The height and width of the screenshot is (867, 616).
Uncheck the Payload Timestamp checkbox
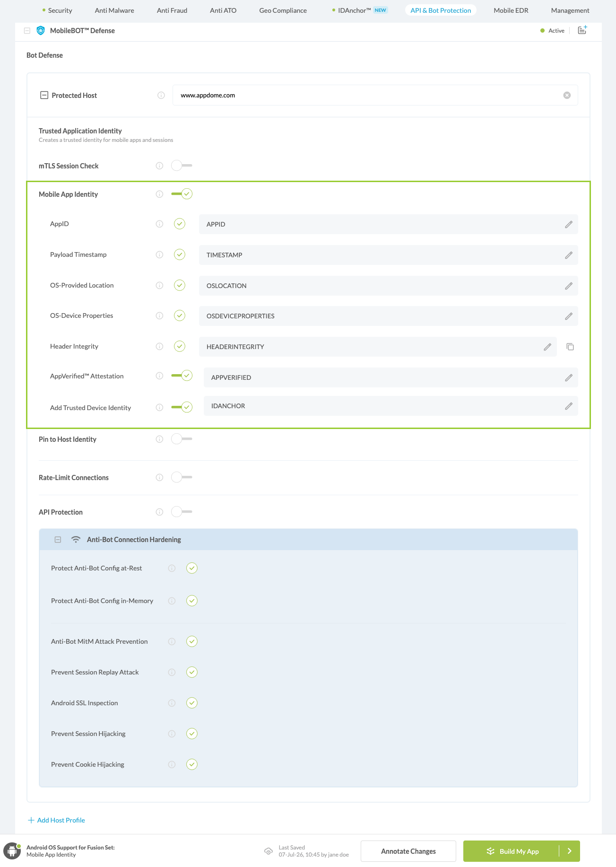click(x=180, y=255)
